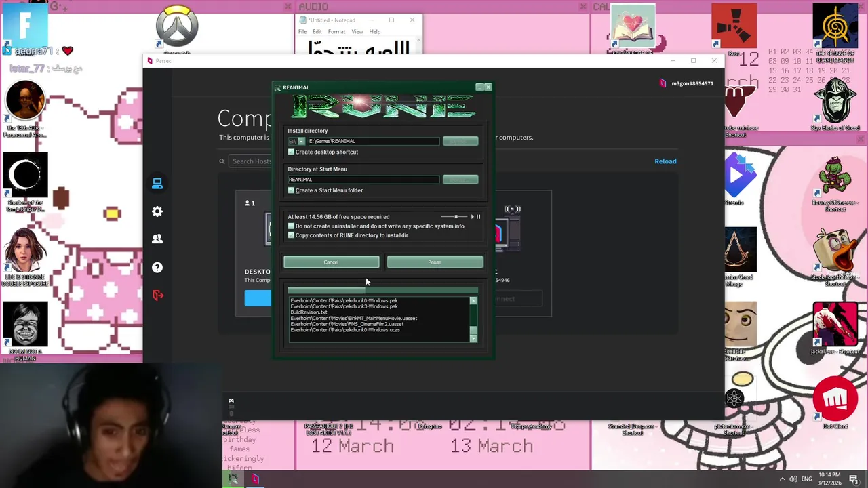Screen dimensions: 868x488
Task: Click REANIMAL Start Menu directory field
Action: coord(363,180)
